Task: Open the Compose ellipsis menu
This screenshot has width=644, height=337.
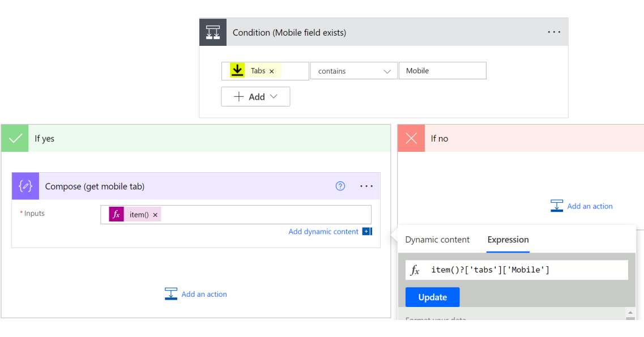Action: [366, 186]
